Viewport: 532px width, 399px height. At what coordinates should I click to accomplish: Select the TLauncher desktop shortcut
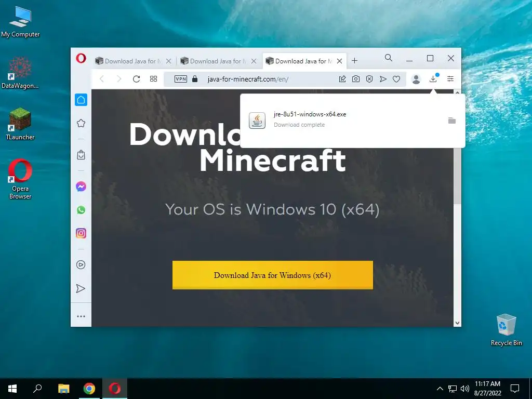click(20, 124)
